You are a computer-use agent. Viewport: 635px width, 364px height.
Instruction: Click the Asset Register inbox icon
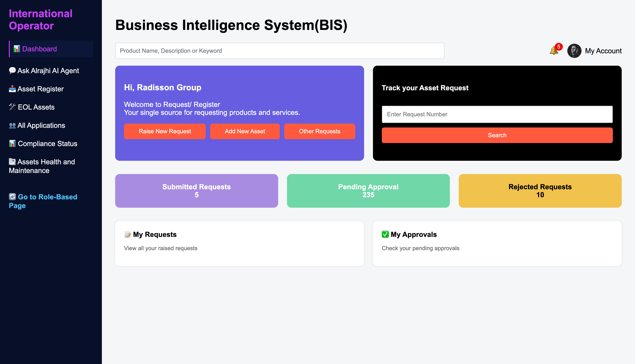click(x=12, y=89)
